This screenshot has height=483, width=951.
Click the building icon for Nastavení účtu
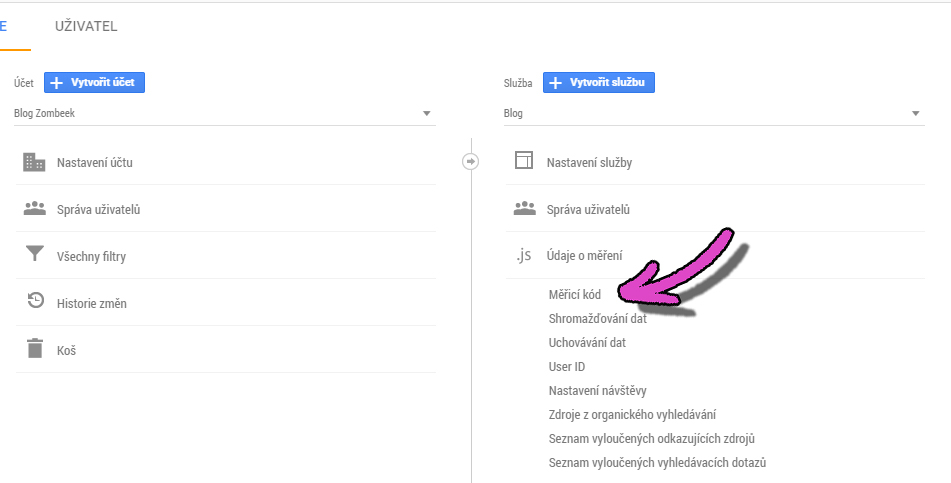(x=34, y=162)
